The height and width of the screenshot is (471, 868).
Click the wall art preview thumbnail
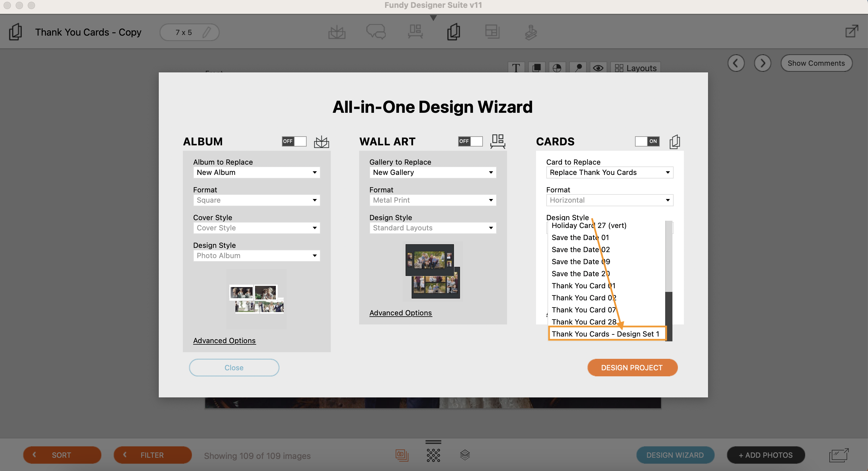tap(433, 271)
